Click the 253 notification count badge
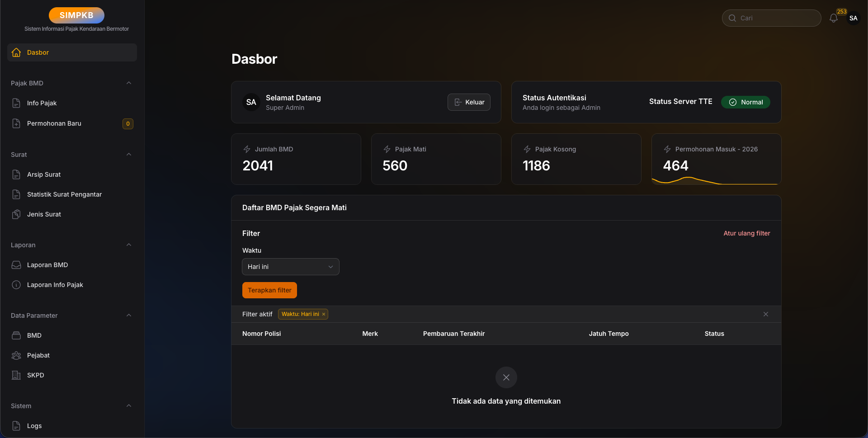The image size is (868, 438). (842, 12)
